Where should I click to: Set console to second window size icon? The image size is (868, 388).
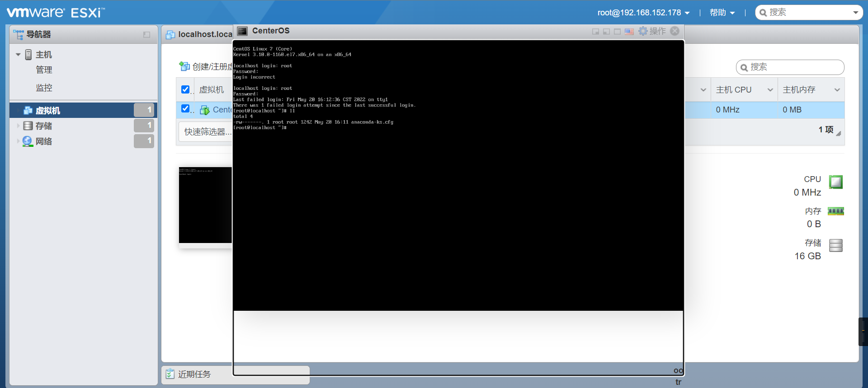(606, 32)
